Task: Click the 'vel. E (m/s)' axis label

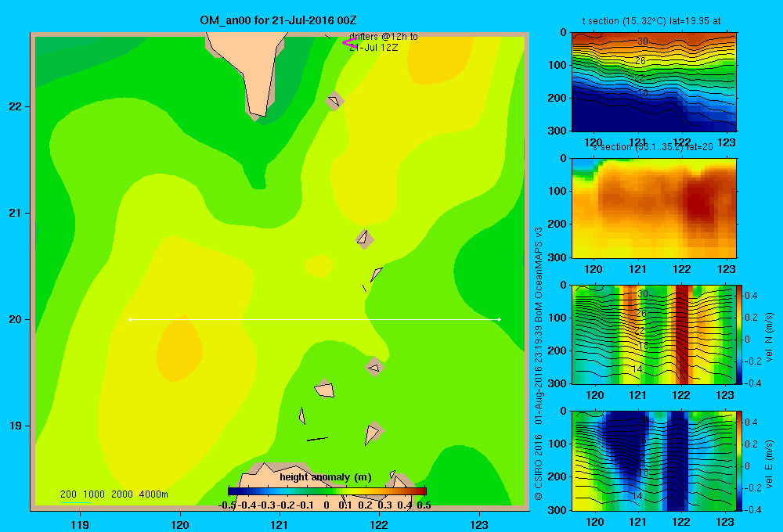Action: (x=769, y=464)
